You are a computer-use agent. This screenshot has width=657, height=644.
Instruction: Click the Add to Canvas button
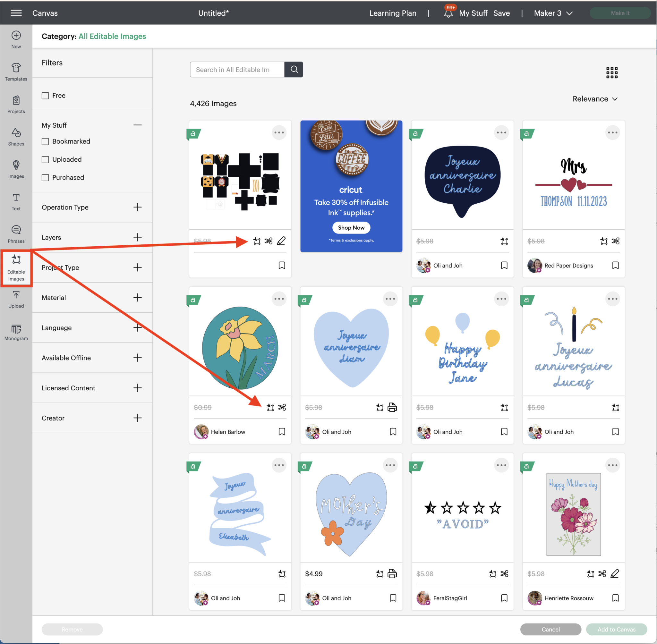point(616,629)
